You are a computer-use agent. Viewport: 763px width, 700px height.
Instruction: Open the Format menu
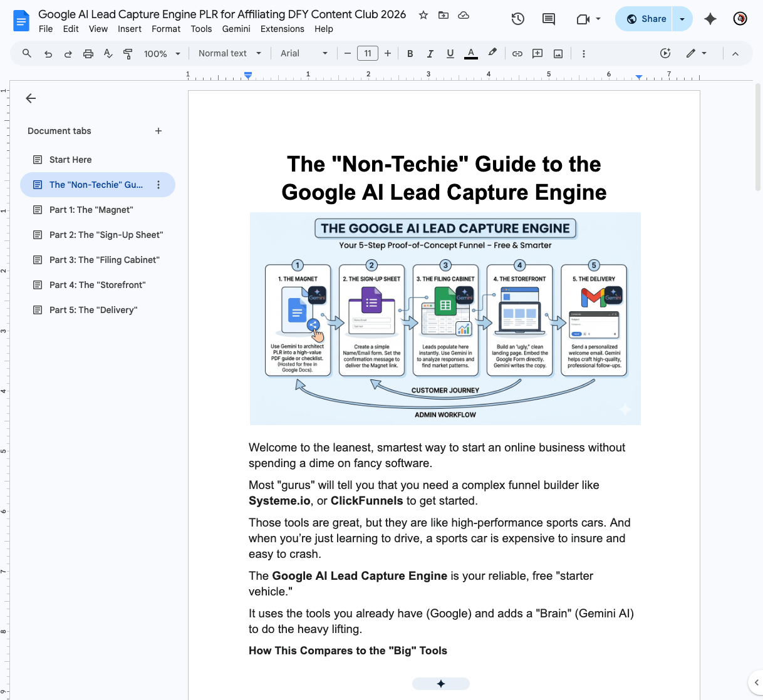(166, 29)
